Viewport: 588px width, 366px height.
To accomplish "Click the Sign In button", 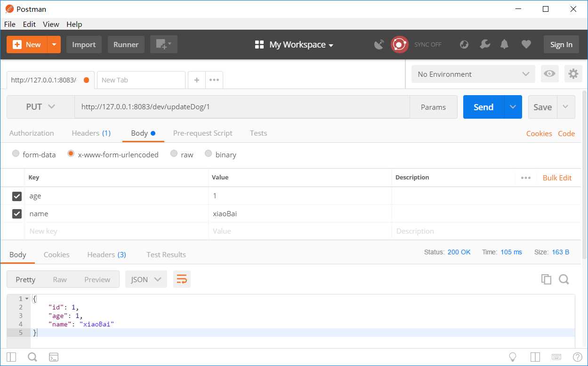I will coord(561,44).
